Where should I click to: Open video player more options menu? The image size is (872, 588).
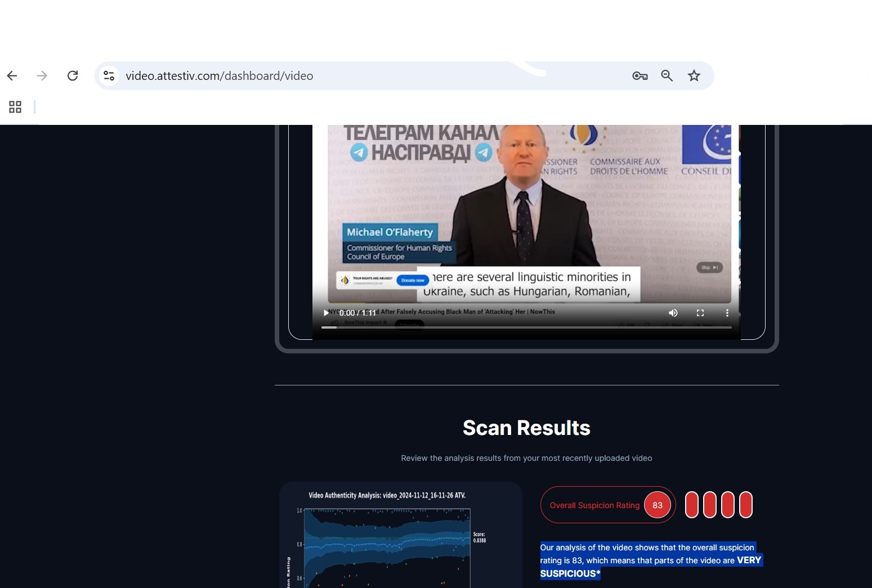(x=727, y=313)
